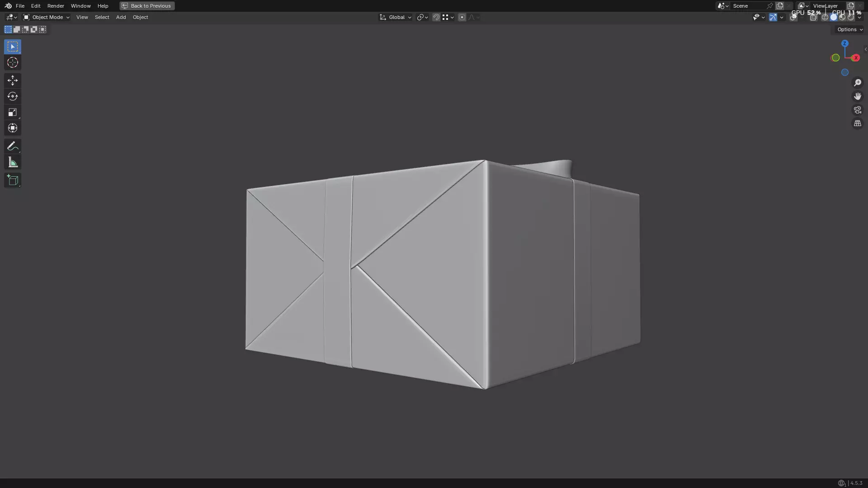
Task: Click the Zoom view magnifier icon
Action: pyautogui.click(x=858, y=83)
